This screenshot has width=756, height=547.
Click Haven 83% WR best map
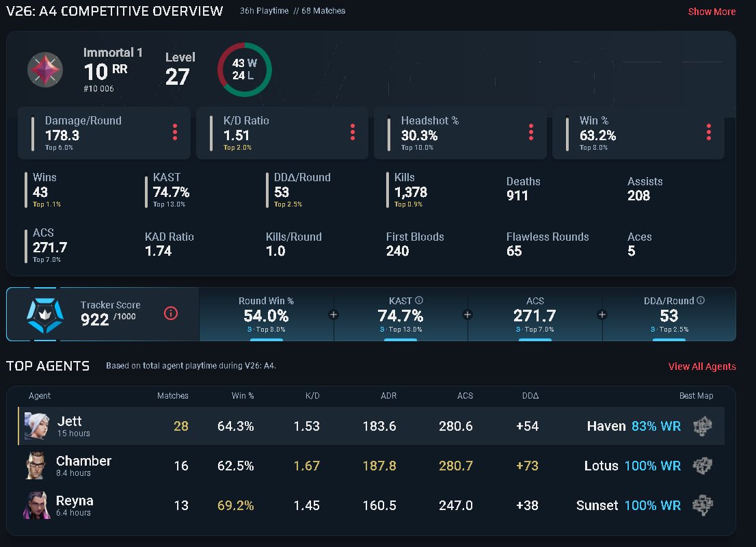click(x=634, y=426)
